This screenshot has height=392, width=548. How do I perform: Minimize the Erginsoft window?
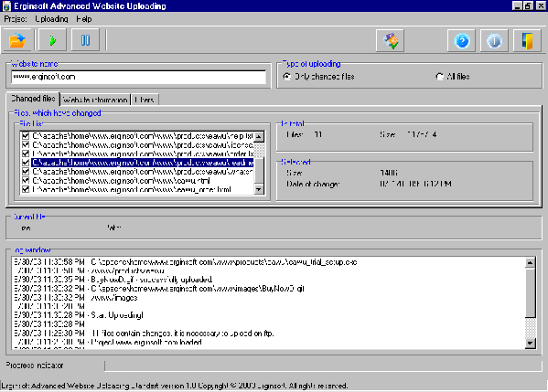517,5
